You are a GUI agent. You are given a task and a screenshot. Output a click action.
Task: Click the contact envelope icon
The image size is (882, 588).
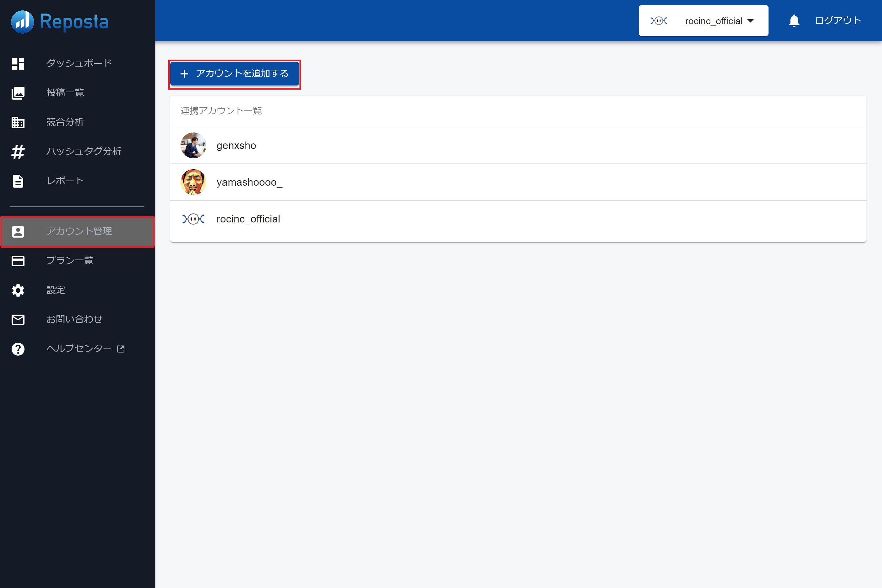tap(18, 319)
